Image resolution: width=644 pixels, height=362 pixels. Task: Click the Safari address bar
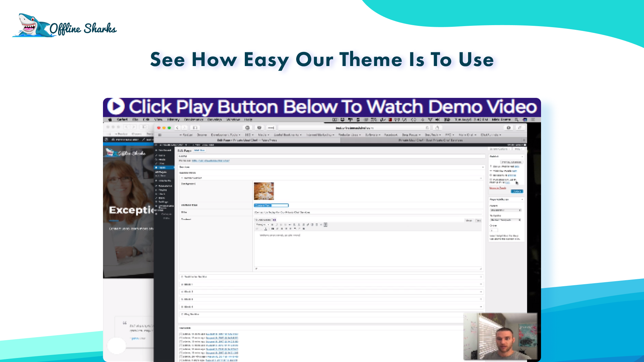[354, 128]
